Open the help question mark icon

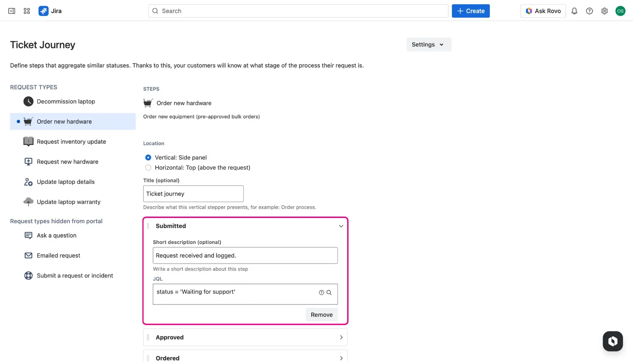[590, 11]
